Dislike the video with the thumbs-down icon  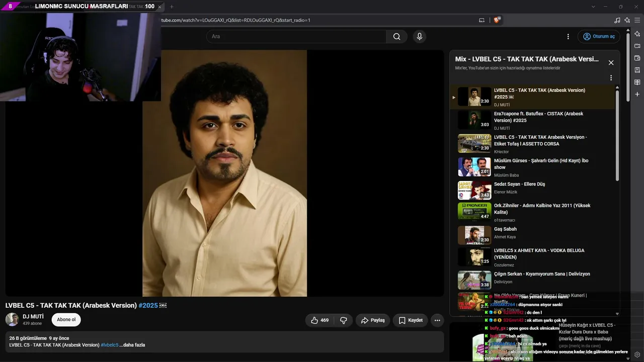click(344, 320)
